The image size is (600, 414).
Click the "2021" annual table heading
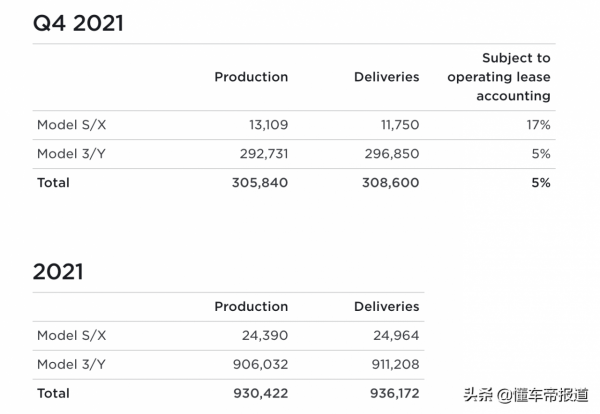pos(58,271)
